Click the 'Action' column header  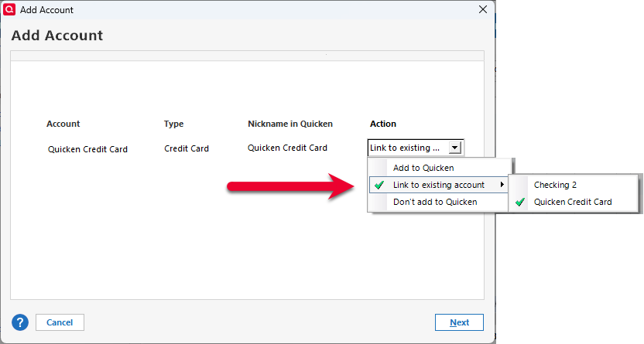(x=383, y=124)
